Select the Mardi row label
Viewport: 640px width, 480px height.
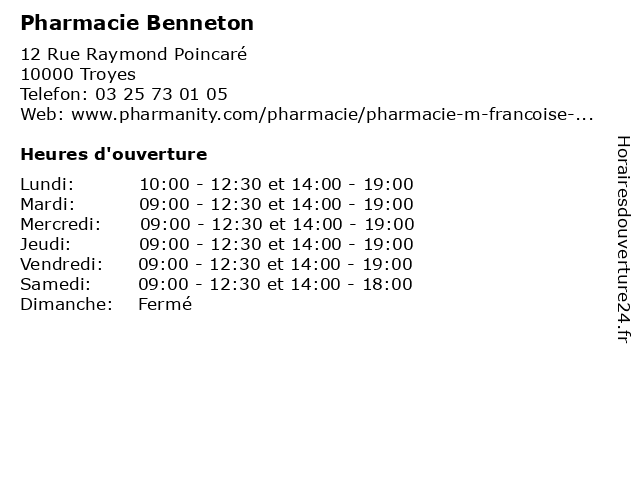pyautogui.click(x=48, y=204)
